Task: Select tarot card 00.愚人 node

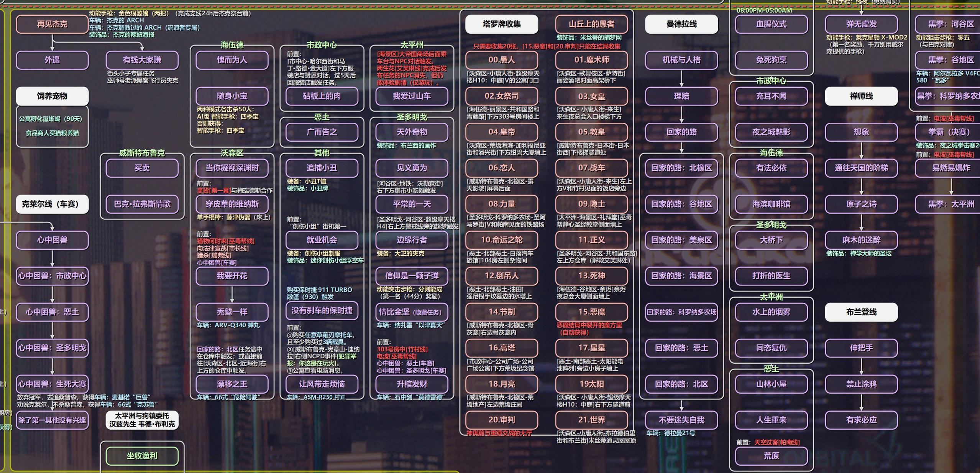Action: 501,60
